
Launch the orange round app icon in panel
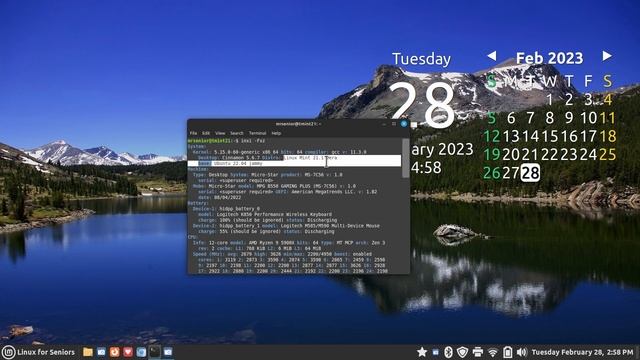point(115,352)
